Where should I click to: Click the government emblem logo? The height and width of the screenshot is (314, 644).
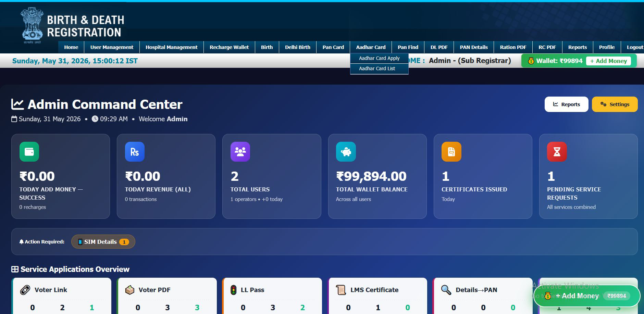[x=33, y=25]
